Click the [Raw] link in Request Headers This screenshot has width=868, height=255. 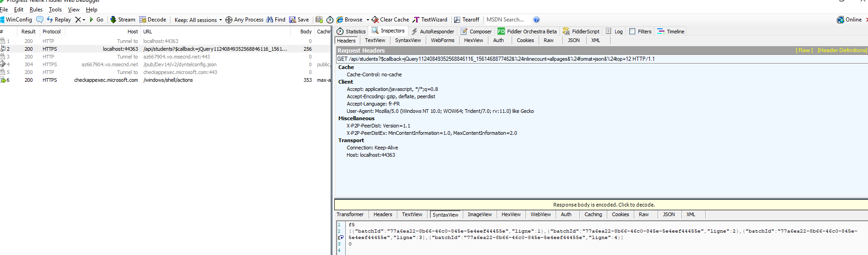coord(804,50)
